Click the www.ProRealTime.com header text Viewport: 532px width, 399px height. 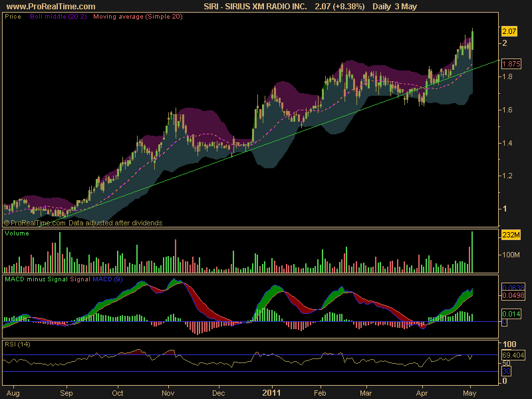51,7
